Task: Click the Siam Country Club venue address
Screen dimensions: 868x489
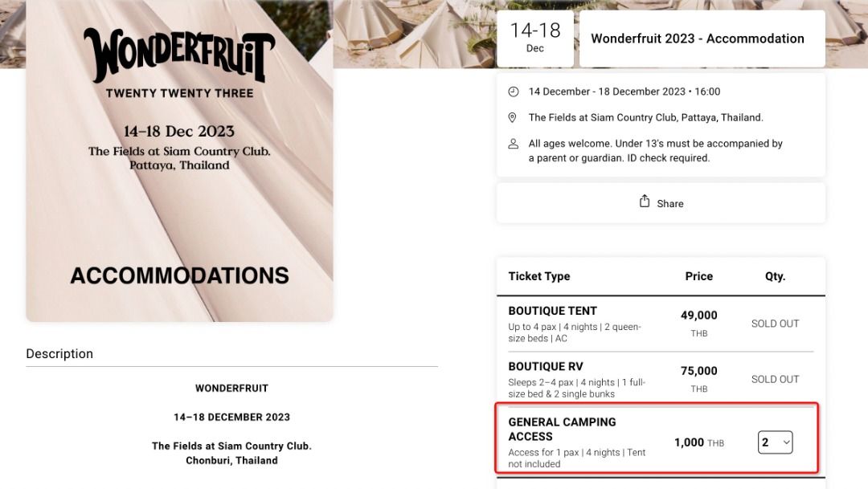Action: coord(645,117)
